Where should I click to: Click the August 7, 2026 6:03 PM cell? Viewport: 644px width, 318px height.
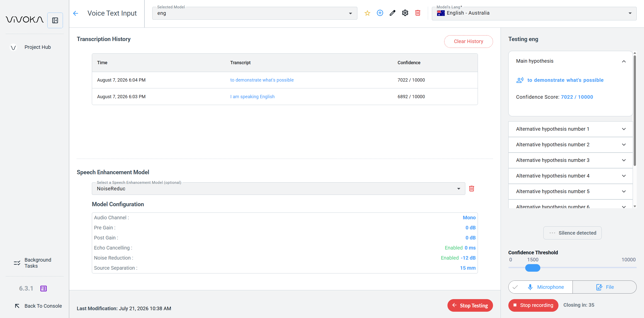pos(121,97)
